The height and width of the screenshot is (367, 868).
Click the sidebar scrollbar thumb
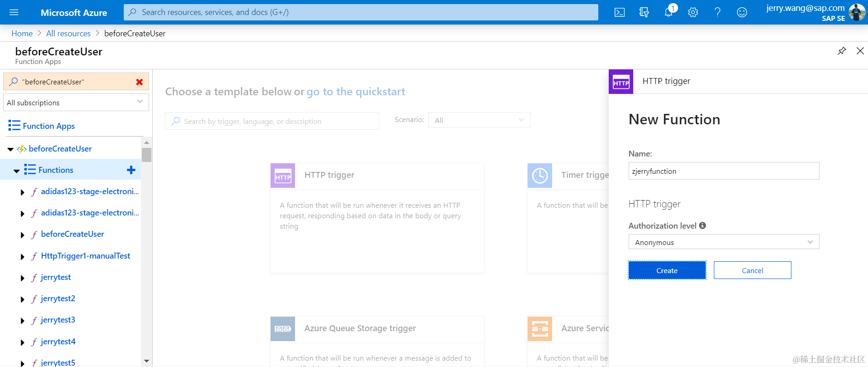coord(146,155)
